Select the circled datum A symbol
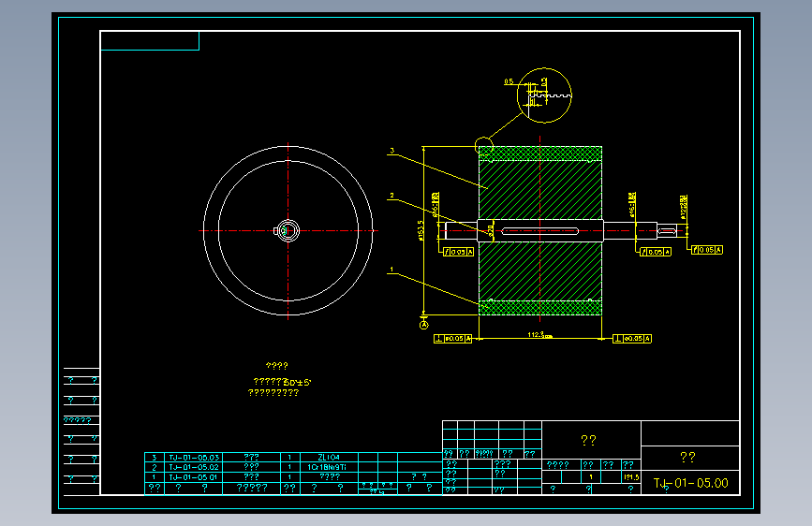Screen dimensions: 812x526 (423, 325)
